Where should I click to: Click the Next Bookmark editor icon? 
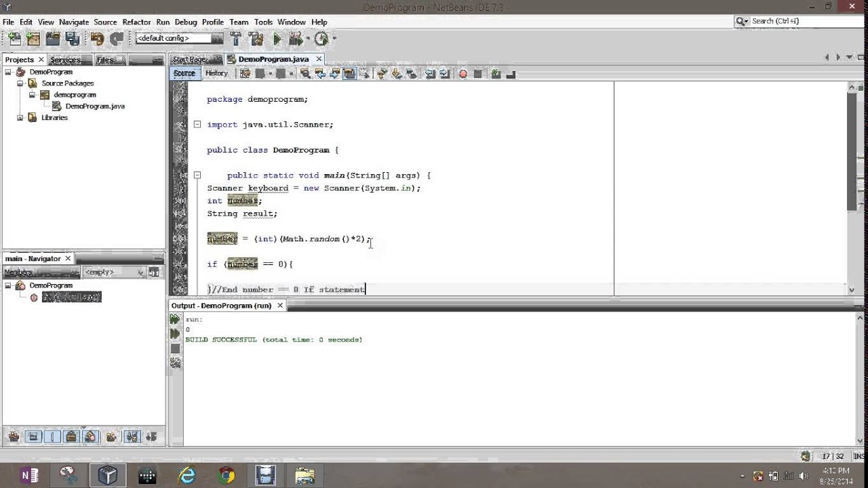click(x=397, y=74)
